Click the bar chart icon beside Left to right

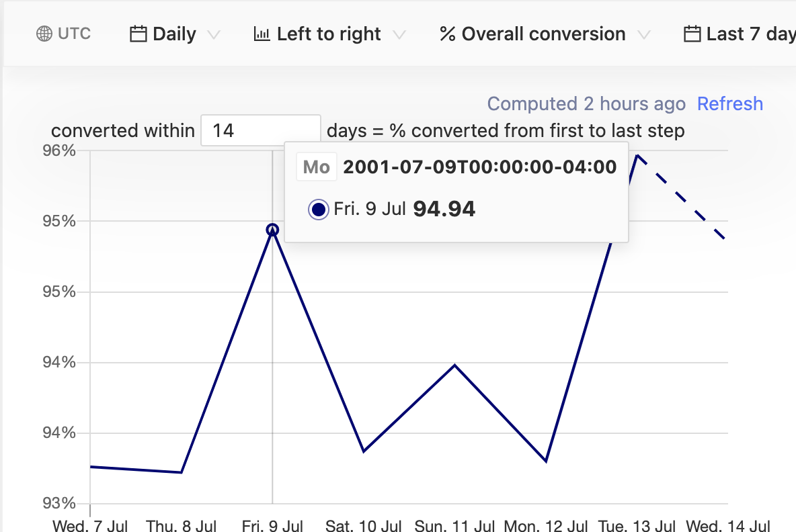click(262, 34)
